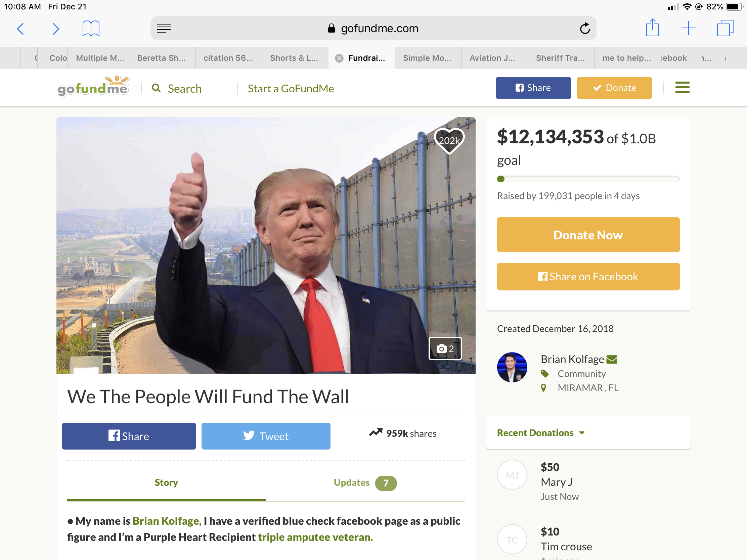Open the triple amputee veteran link
747x560 pixels.
click(x=315, y=537)
